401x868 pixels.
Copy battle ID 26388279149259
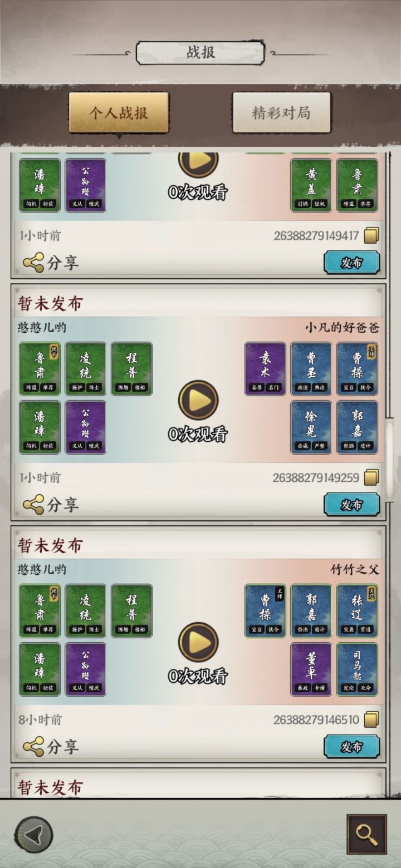pyautogui.click(x=371, y=477)
